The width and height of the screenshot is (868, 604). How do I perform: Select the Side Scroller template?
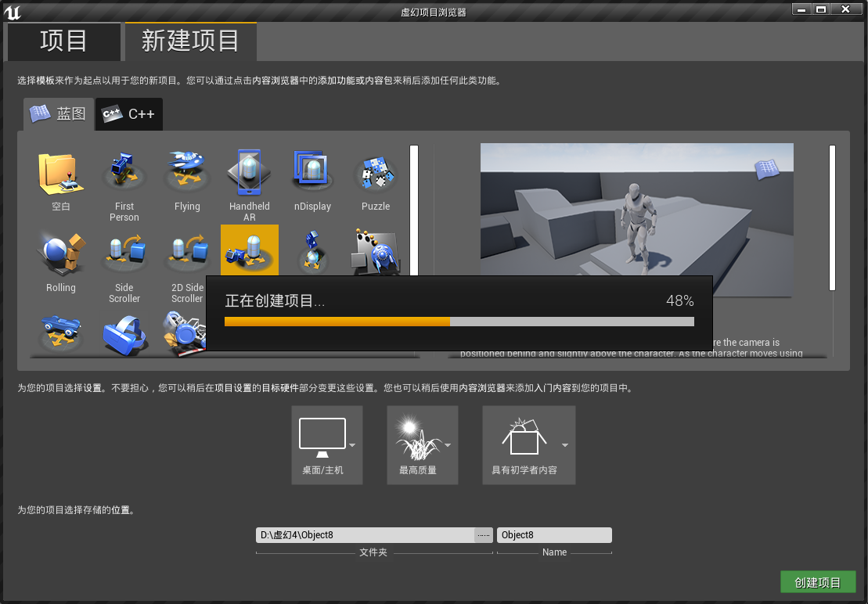124,254
